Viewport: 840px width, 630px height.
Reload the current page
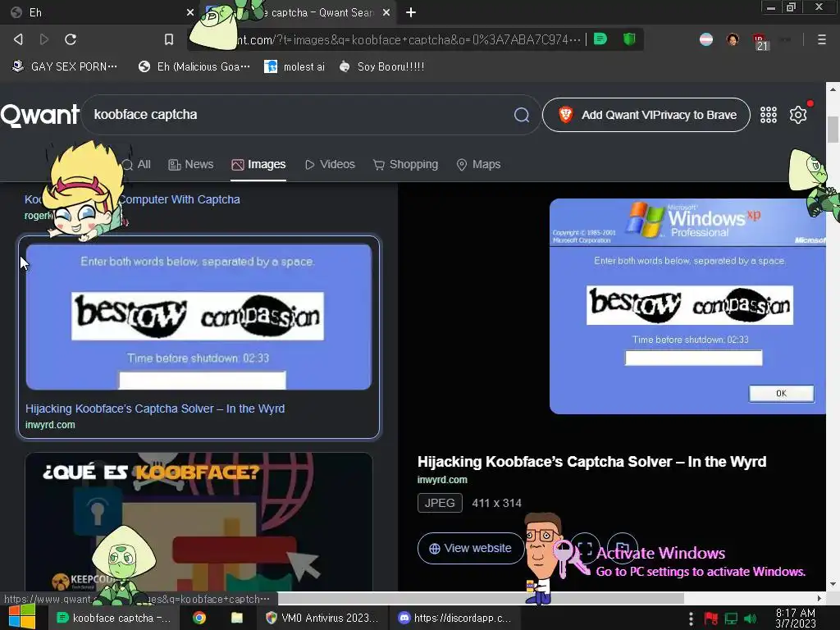coord(71,39)
